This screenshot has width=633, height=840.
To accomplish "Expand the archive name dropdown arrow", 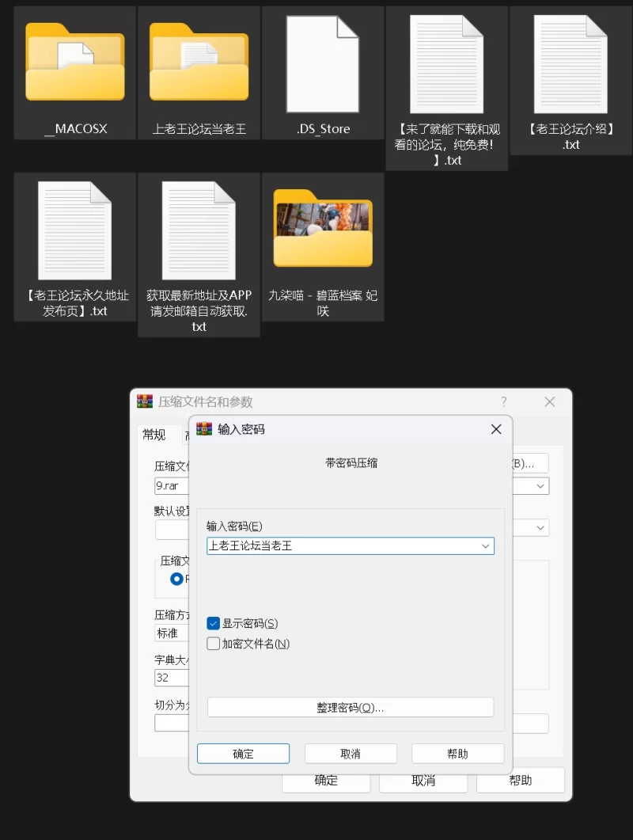I will click(x=541, y=486).
